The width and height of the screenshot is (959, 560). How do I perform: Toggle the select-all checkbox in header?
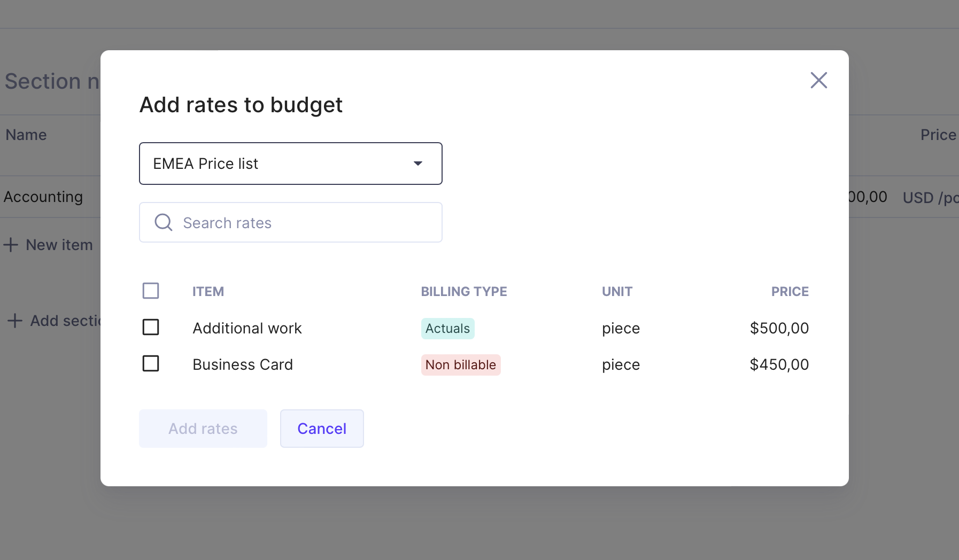tap(151, 291)
